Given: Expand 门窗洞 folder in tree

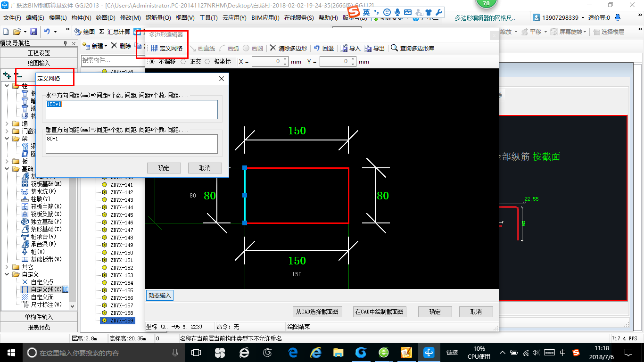Looking at the screenshot, I should pyautogui.click(x=7, y=131).
